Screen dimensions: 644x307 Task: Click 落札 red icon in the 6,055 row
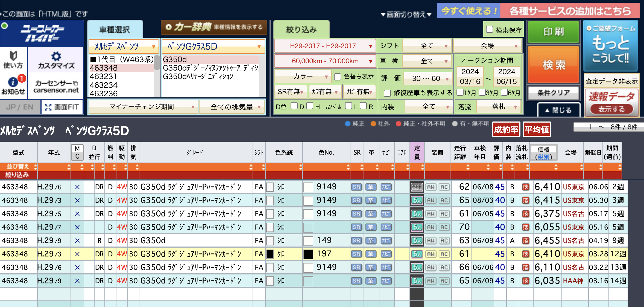525,227
